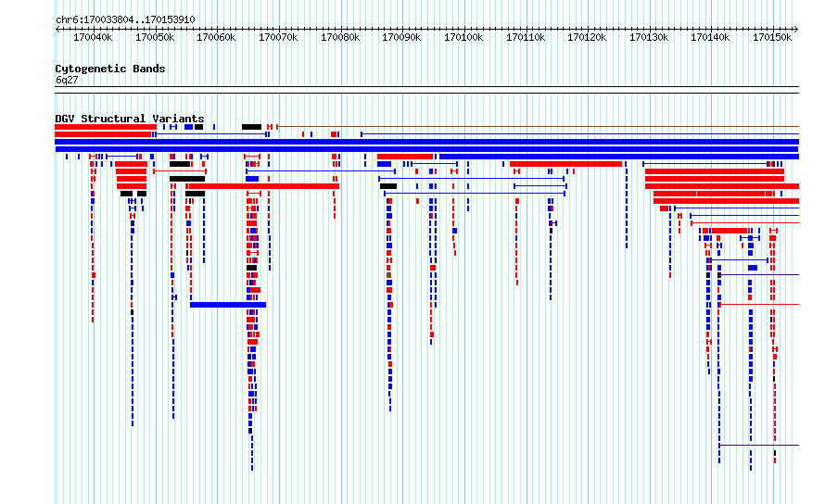Click the 170050k ruler label
825x504 pixels.
[x=155, y=37]
